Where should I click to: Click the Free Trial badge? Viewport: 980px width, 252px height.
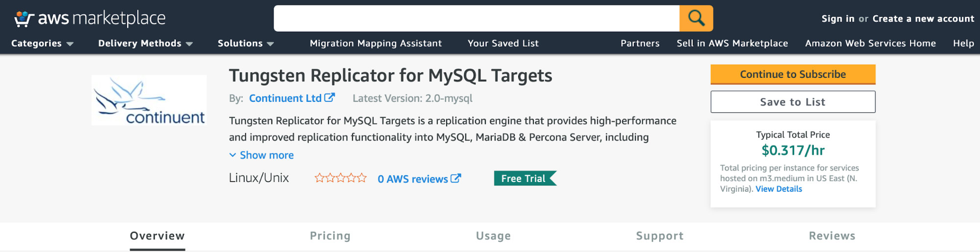pos(525,179)
